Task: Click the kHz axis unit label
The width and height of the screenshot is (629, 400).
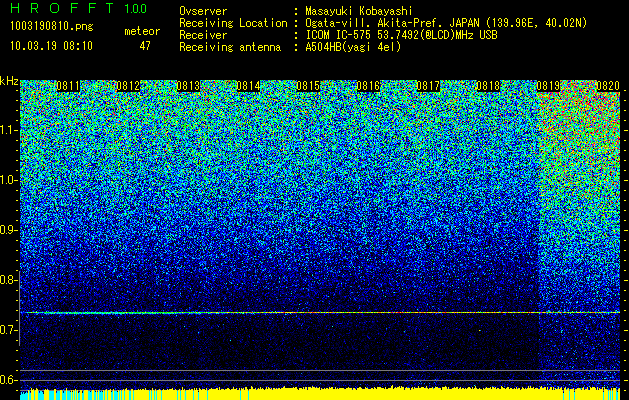Action: 9,81
